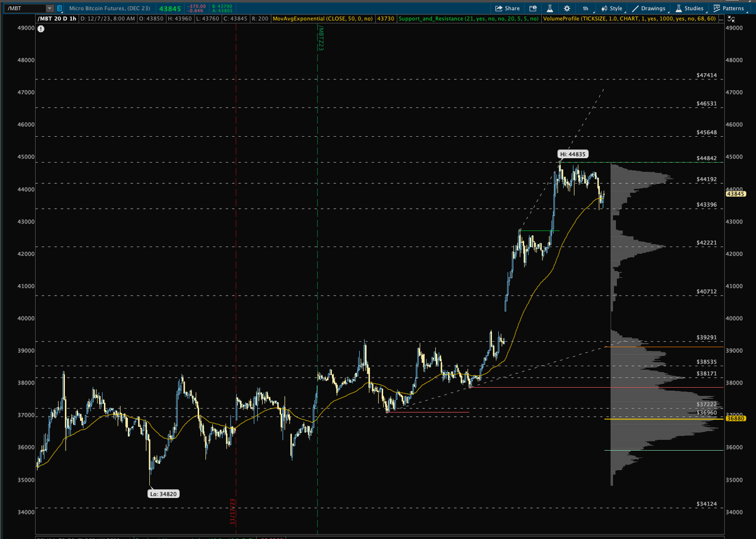The height and width of the screenshot is (539, 756).
Task: Click the -370.00 net change value
Action: [197, 6]
